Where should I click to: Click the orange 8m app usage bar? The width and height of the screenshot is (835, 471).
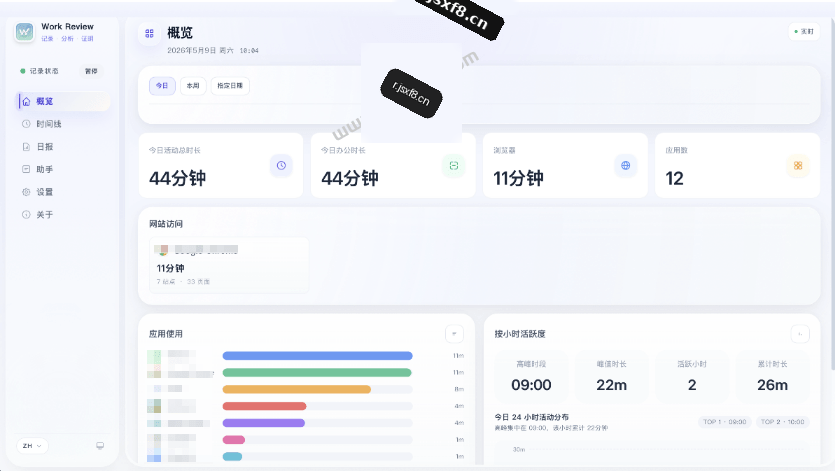[x=297, y=389]
